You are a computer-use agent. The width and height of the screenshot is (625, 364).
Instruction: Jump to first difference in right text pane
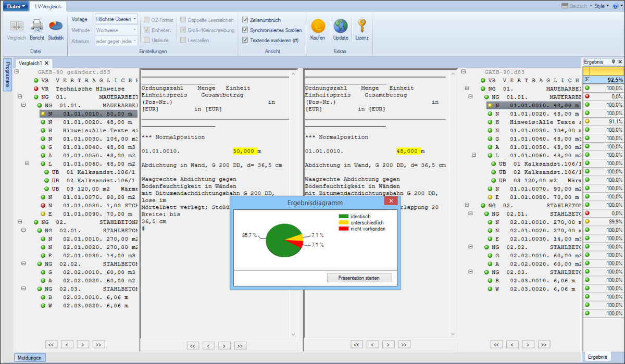click(x=356, y=344)
